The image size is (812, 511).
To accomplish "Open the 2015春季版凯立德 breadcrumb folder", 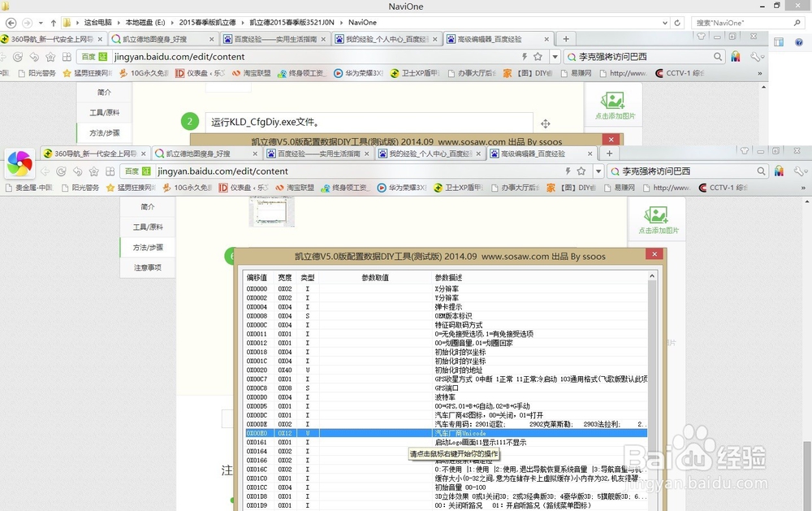I will 207,22.
